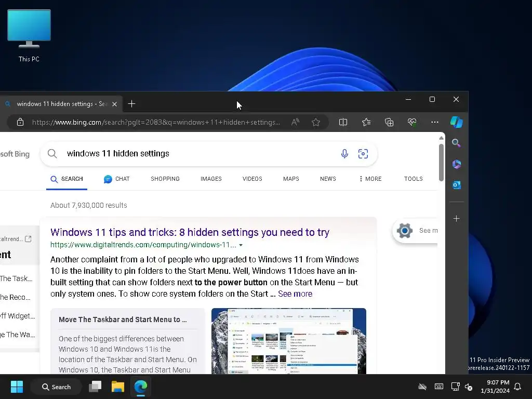532x399 pixels.
Task: Open Collections panel
Action: [389, 122]
